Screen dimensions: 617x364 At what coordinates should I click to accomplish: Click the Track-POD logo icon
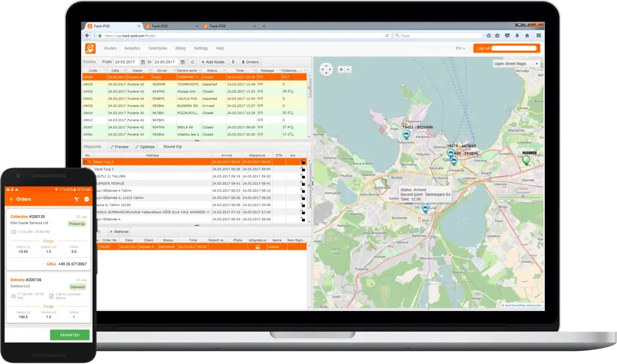pos(91,48)
